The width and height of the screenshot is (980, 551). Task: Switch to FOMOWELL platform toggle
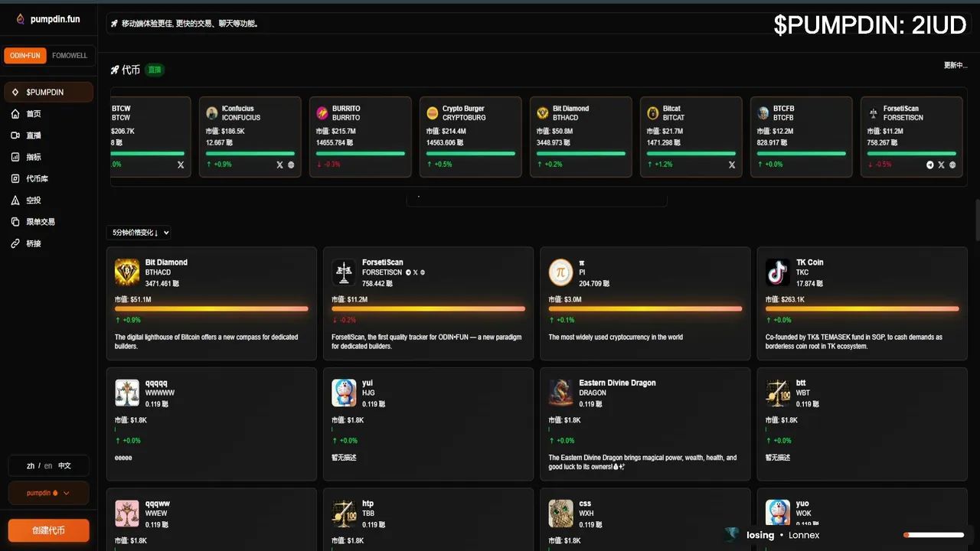click(70, 56)
